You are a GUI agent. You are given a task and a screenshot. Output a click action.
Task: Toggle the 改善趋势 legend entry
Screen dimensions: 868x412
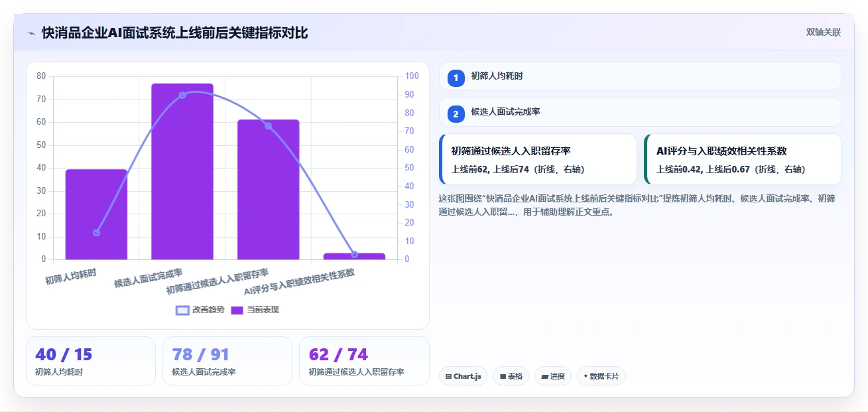[200, 310]
